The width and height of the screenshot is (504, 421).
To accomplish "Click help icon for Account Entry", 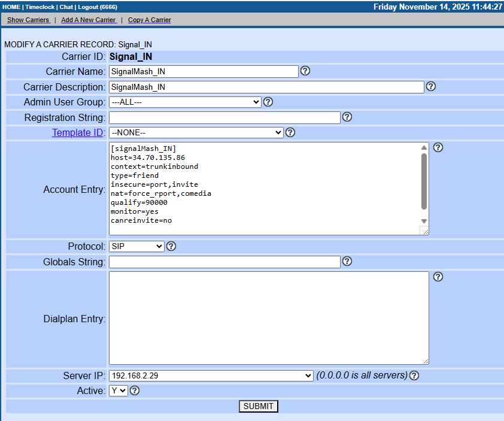I will 438,147.
